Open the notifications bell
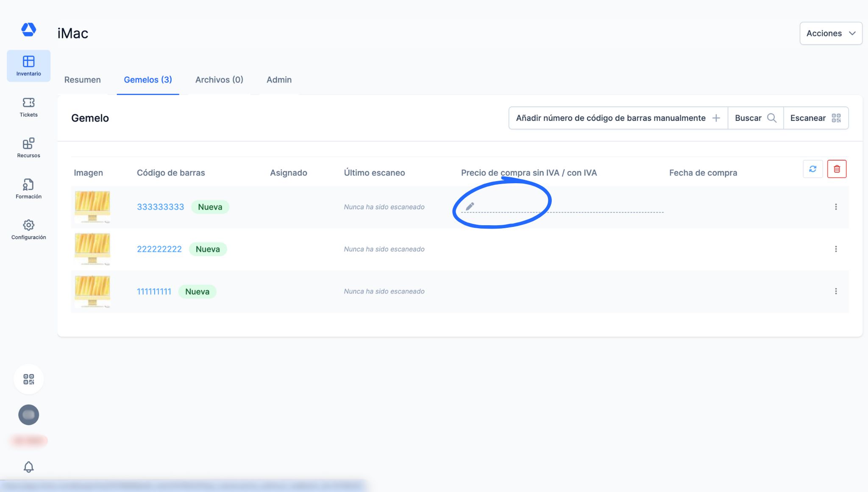 [x=28, y=467]
